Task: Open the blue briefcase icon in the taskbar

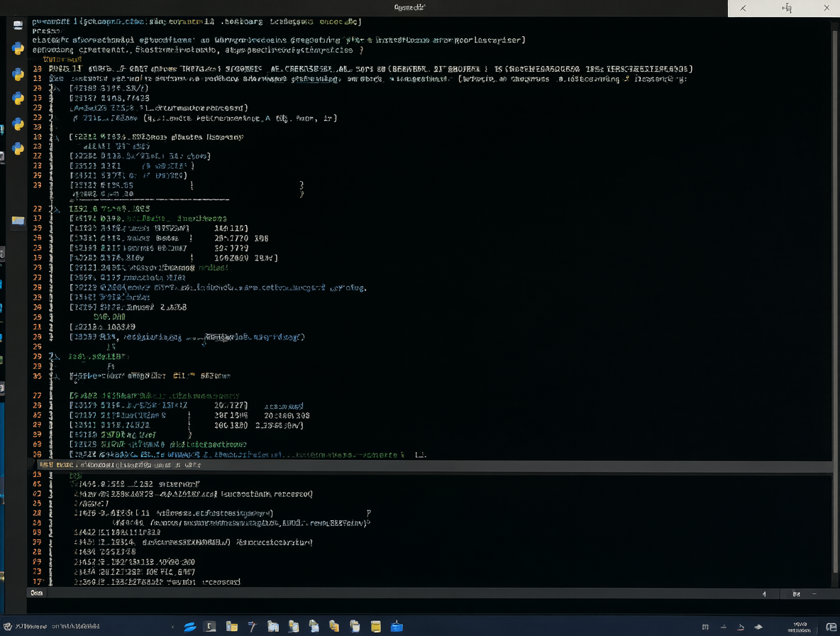Action: point(397,626)
